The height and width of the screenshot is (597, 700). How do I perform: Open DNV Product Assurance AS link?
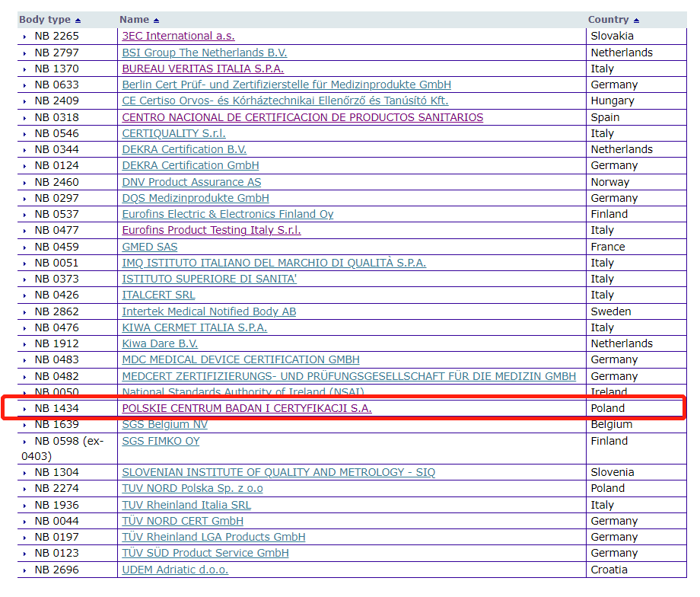click(192, 182)
